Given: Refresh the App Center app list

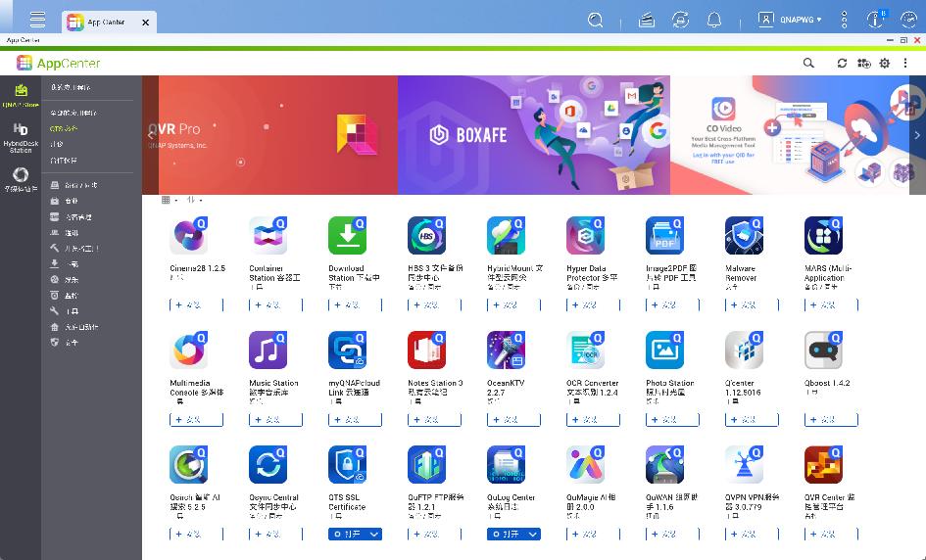Looking at the screenshot, I should (x=842, y=63).
